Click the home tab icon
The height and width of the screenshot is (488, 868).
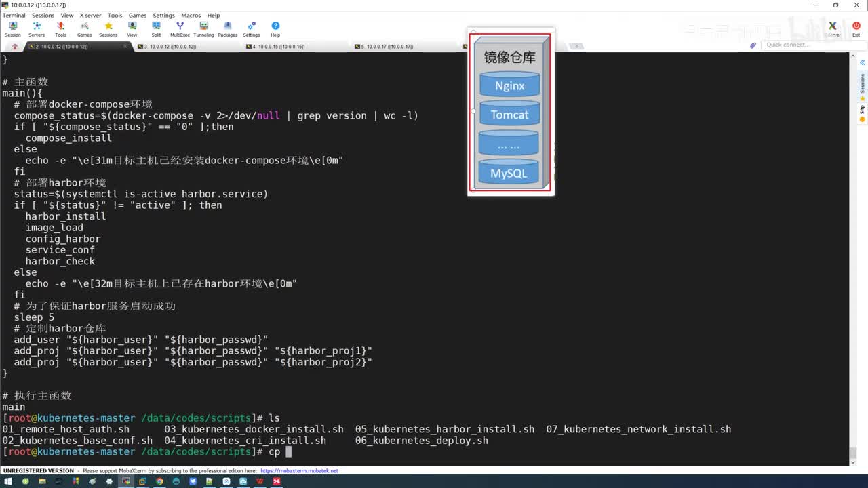tap(14, 47)
